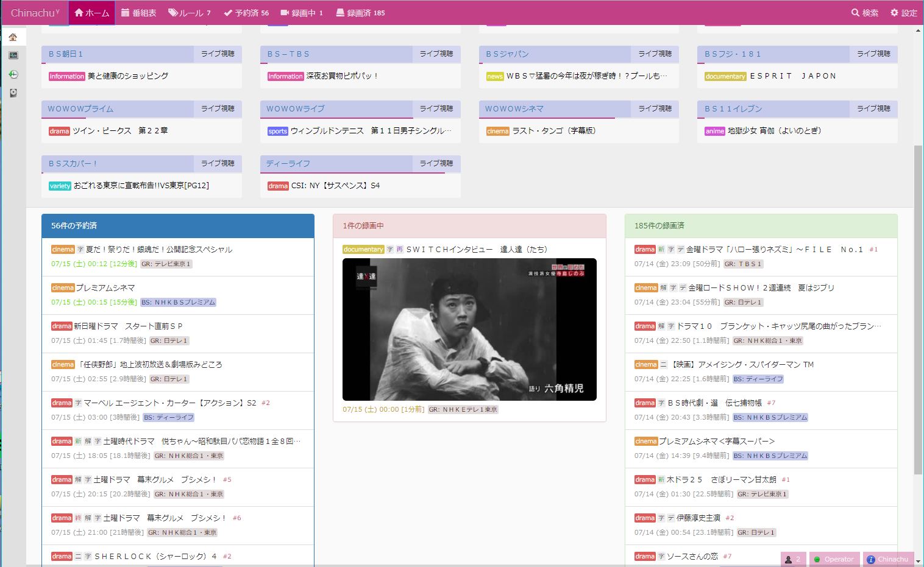Start ライブ視聴 for BSジャパン
Image resolution: width=924 pixels, height=567 pixels.
point(655,54)
